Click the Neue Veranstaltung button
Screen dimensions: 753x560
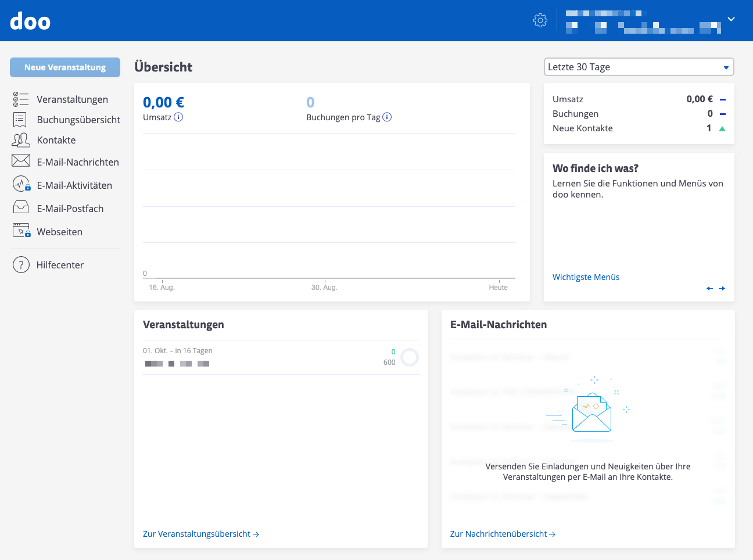tap(65, 67)
